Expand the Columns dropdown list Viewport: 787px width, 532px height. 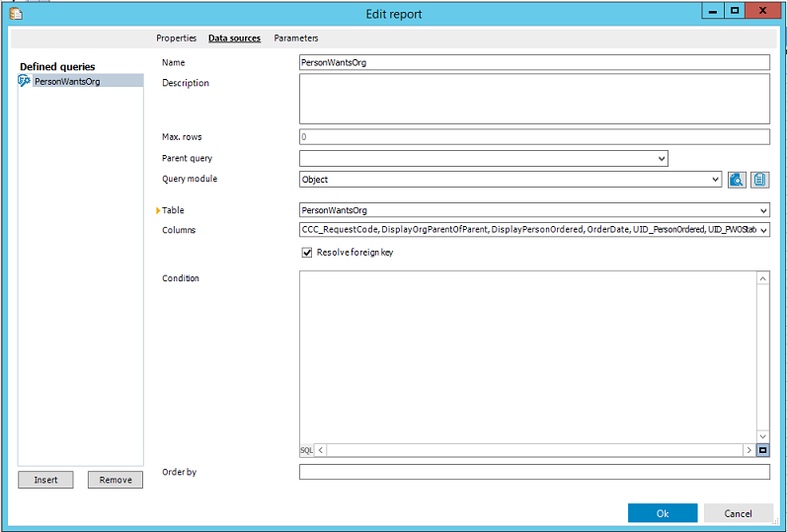763,230
